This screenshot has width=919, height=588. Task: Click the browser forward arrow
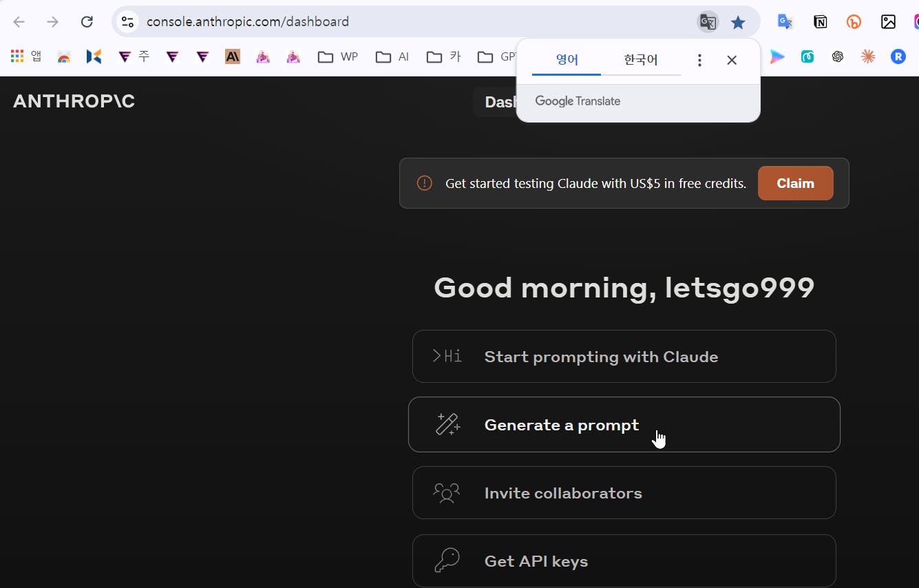53,22
